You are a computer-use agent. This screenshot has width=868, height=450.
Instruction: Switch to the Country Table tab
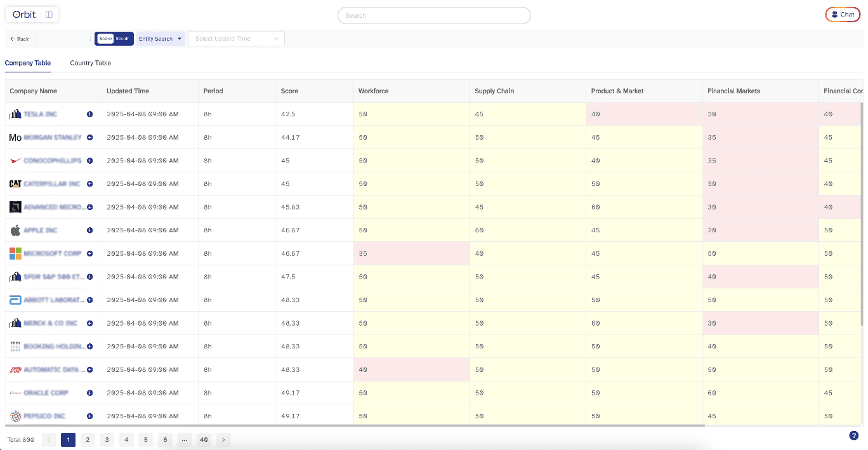tap(91, 63)
